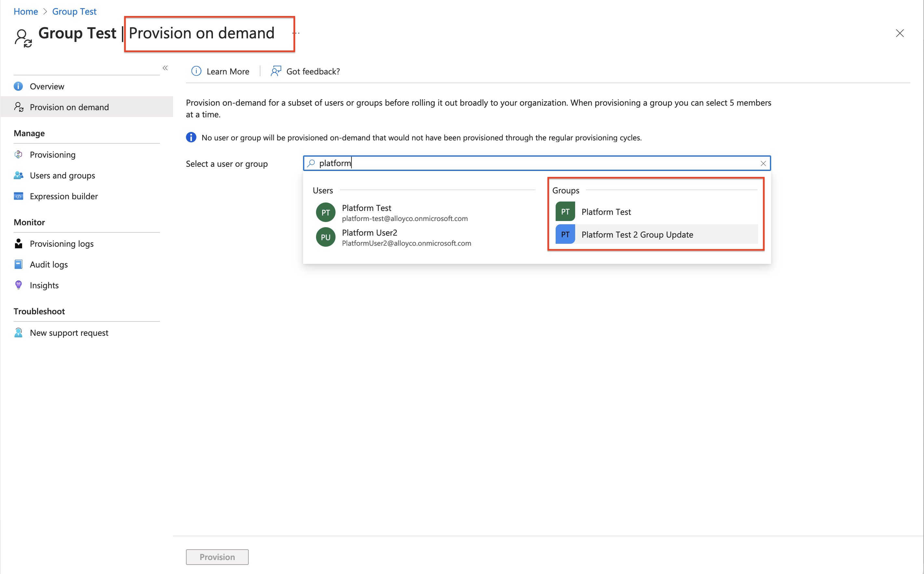Open Provisioning logs in sidebar
The width and height of the screenshot is (924, 574).
61,244
